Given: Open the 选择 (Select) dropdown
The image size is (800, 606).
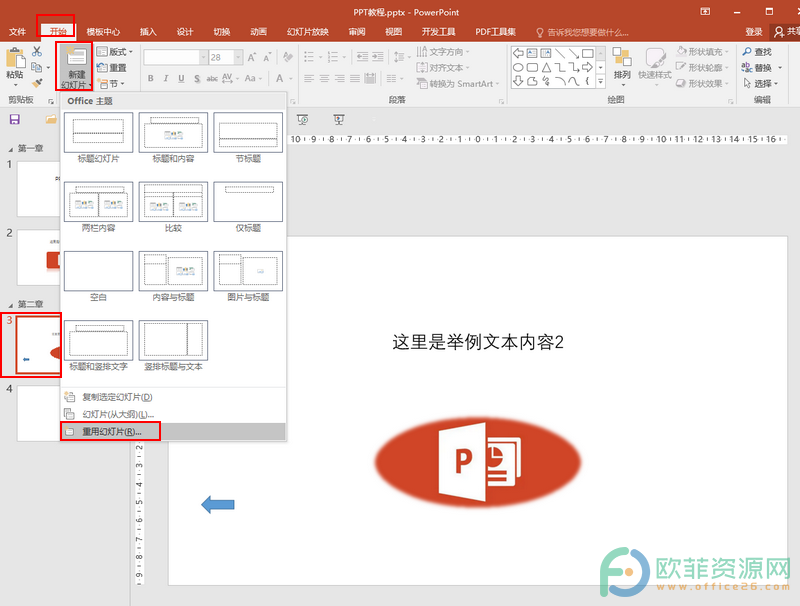Looking at the screenshot, I should pyautogui.click(x=761, y=83).
